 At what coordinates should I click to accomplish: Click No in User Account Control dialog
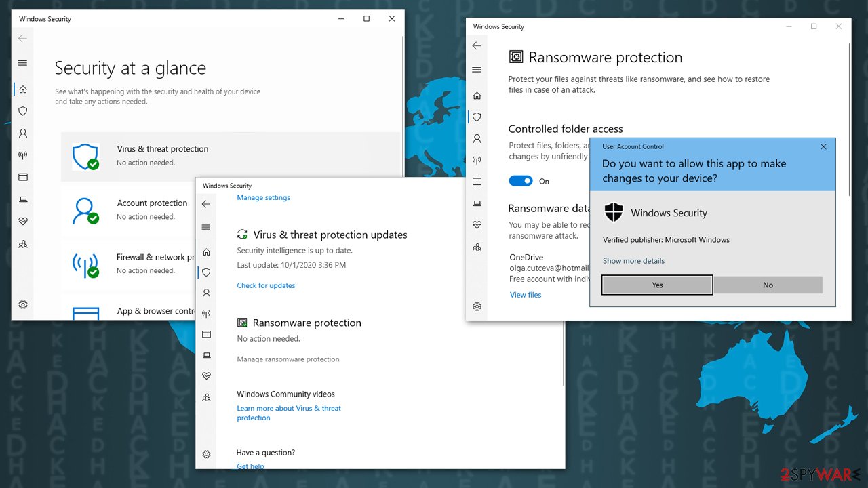coord(768,285)
